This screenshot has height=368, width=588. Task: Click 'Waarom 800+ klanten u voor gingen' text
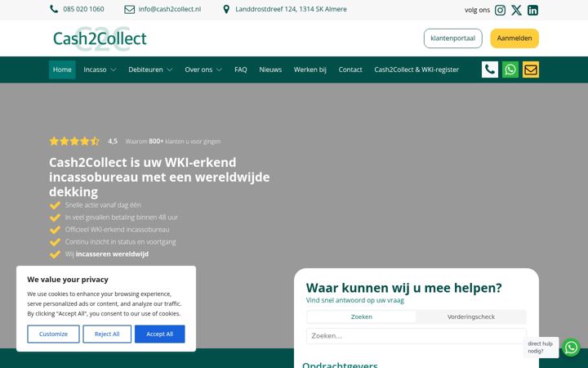pyautogui.click(x=173, y=141)
